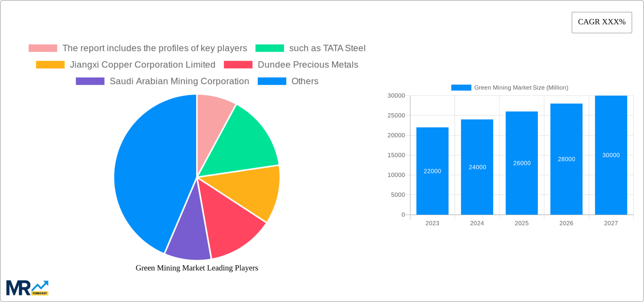
Task: Select the orange Jiangxi Copper legend swatch
Action: [50, 65]
